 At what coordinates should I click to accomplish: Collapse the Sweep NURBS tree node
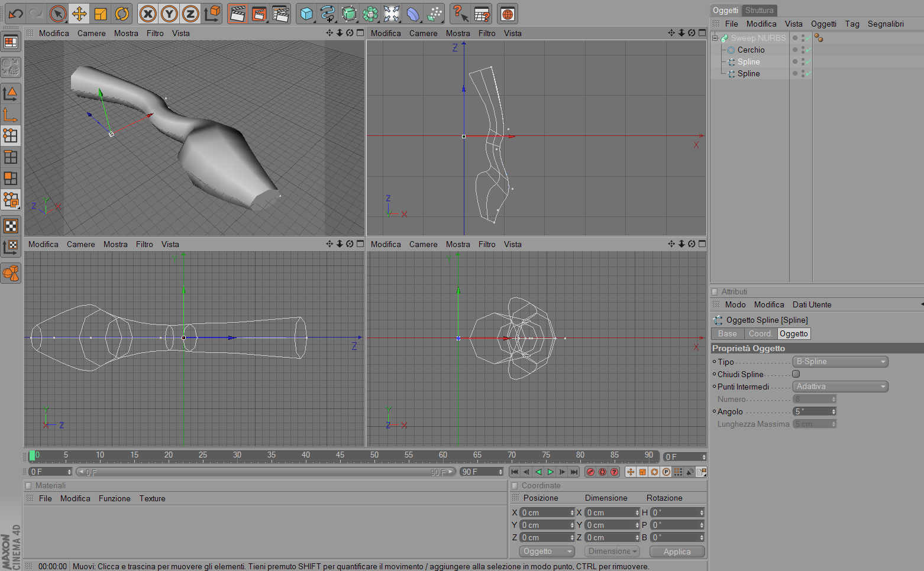click(x=715, y=38)
